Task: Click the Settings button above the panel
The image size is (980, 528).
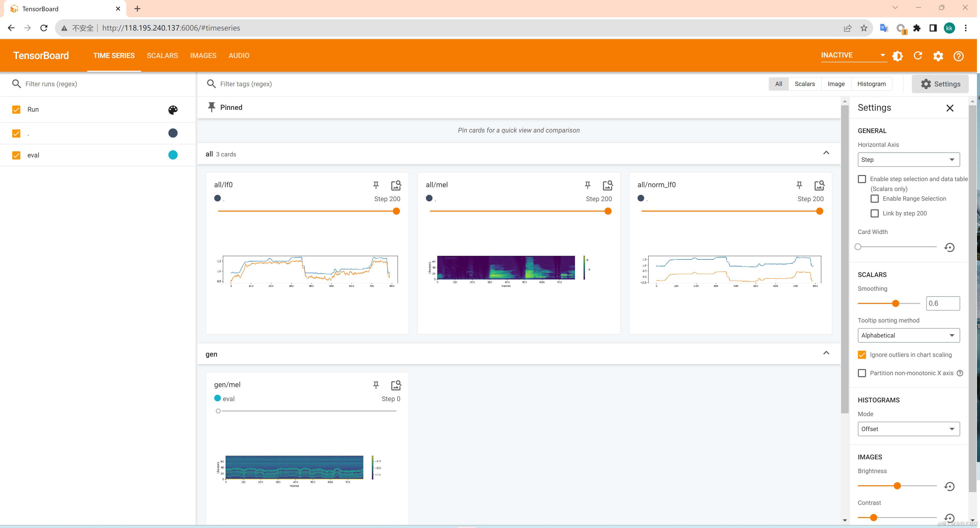Action: 940,84
